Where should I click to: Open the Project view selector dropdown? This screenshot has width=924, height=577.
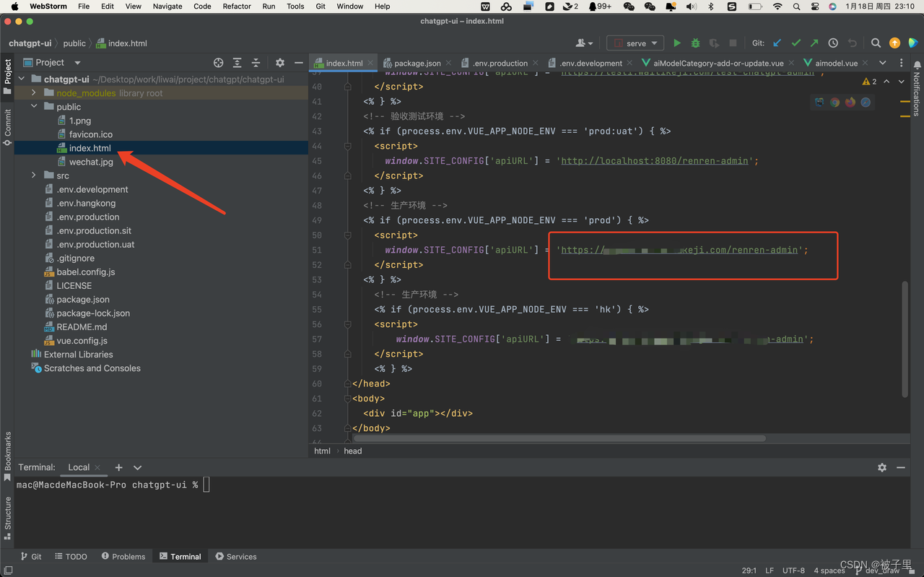pyautogui.click(x=52, y=63)
